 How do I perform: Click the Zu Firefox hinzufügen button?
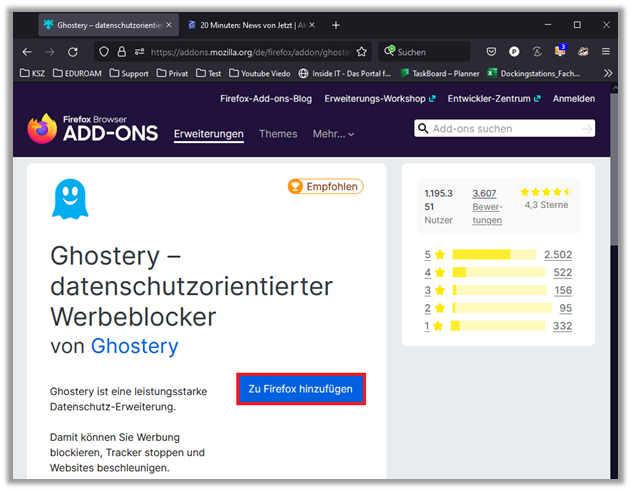[x=300, y=389]
